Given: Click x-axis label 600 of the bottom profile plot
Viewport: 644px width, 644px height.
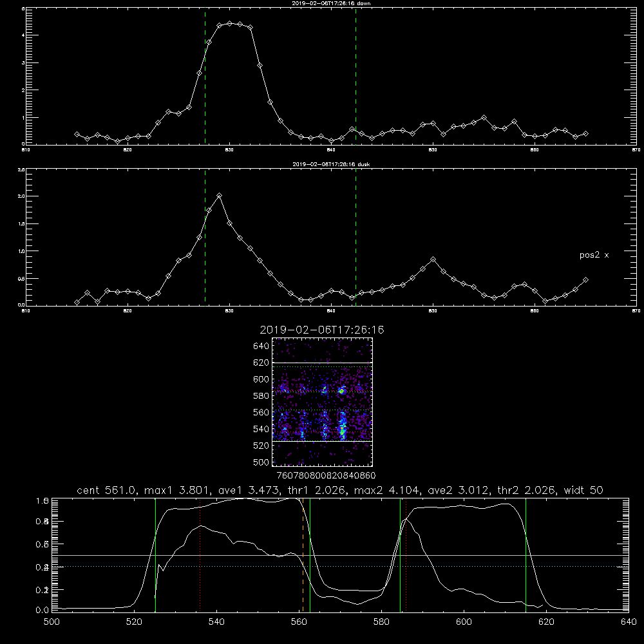Looking at the screenshot, I should (464, 622).
